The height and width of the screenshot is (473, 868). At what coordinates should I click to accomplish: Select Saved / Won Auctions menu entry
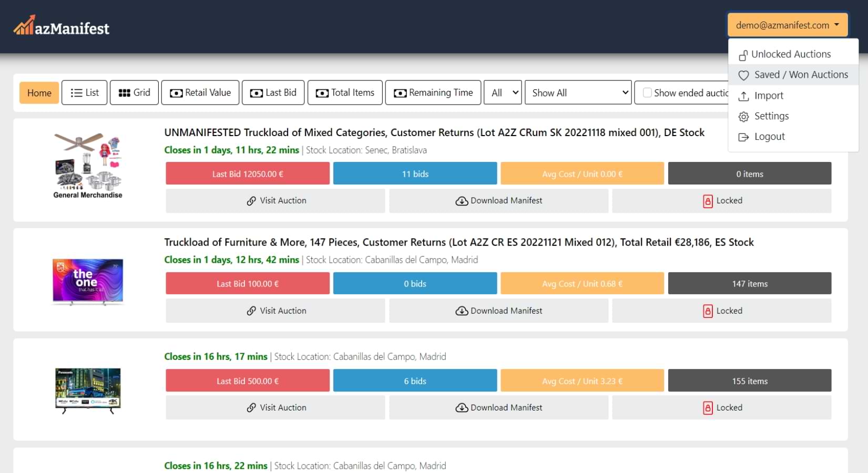tap(800, 75)
